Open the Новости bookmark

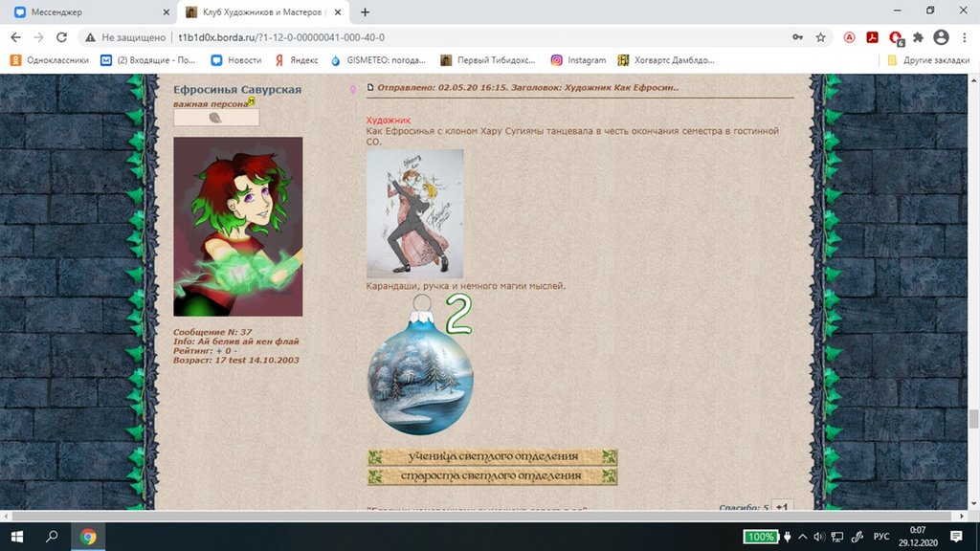point(236,60)
